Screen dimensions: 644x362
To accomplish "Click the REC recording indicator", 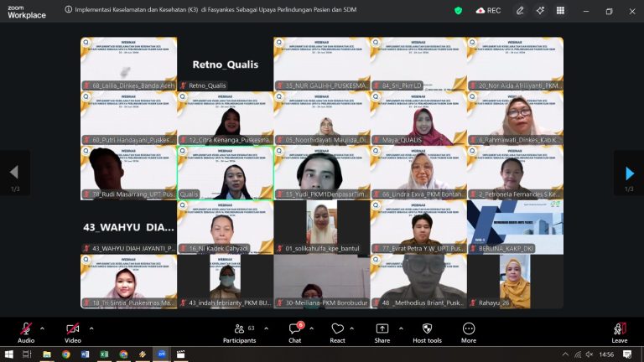I will [488, 11].
